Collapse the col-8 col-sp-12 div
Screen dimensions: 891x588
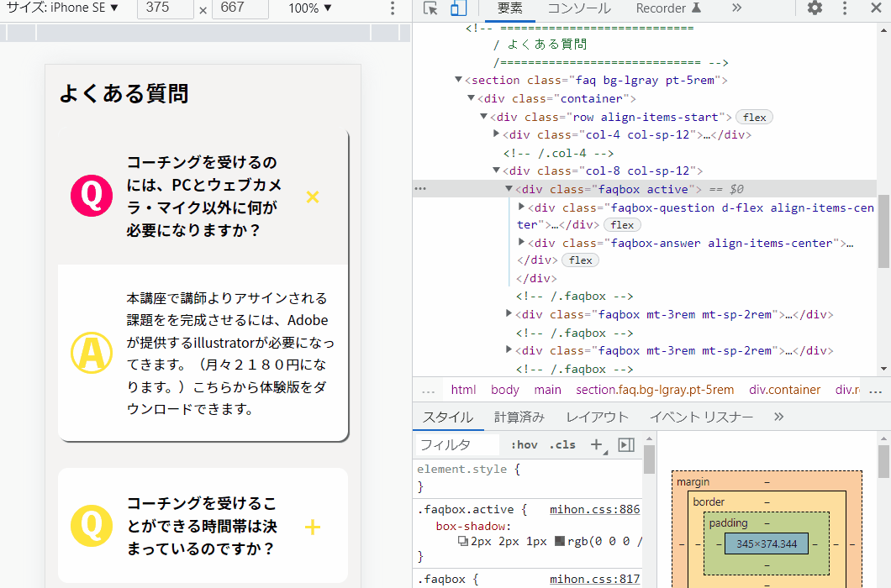[x=496, y=170]
